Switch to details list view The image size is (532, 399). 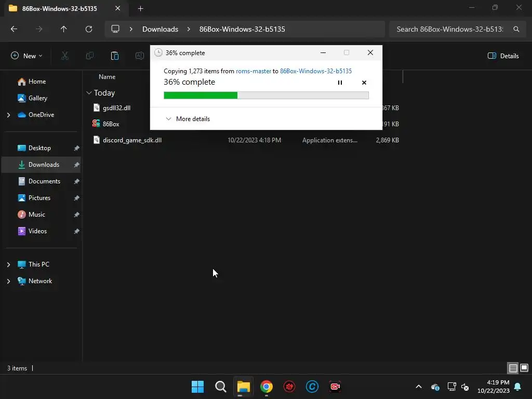(x=513, y=368)
